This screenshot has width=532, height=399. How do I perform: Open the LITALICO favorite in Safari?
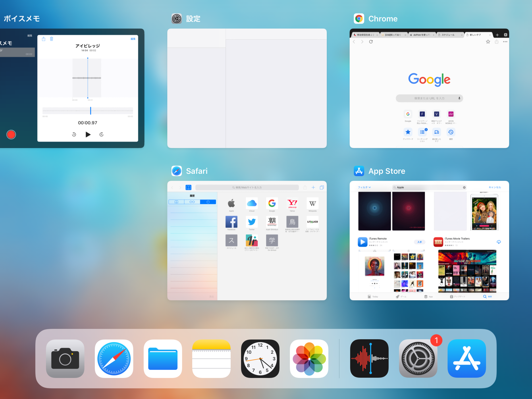coord(312,224)
